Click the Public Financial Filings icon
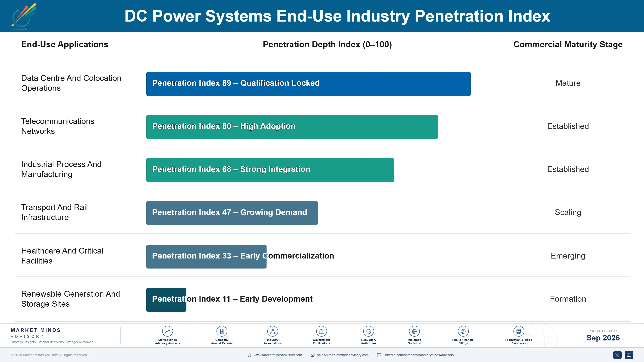This screenshot has height=362, width=644. click(x=463, y=331)
